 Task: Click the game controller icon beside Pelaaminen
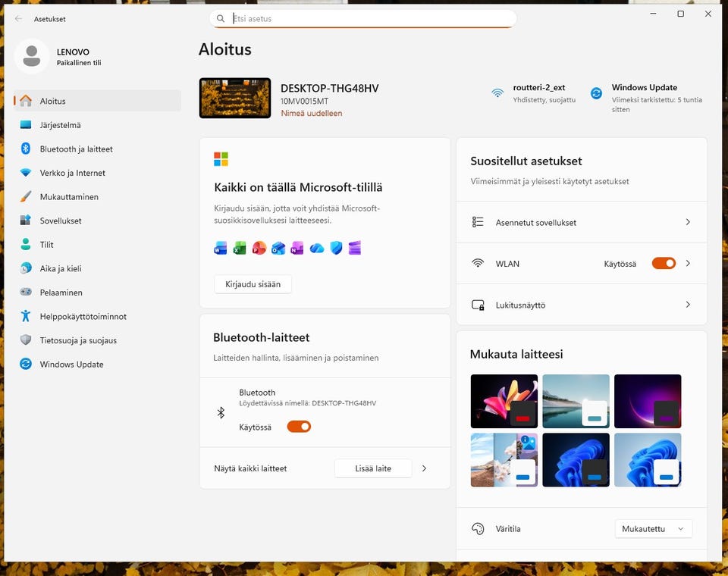tap(26, 292)
